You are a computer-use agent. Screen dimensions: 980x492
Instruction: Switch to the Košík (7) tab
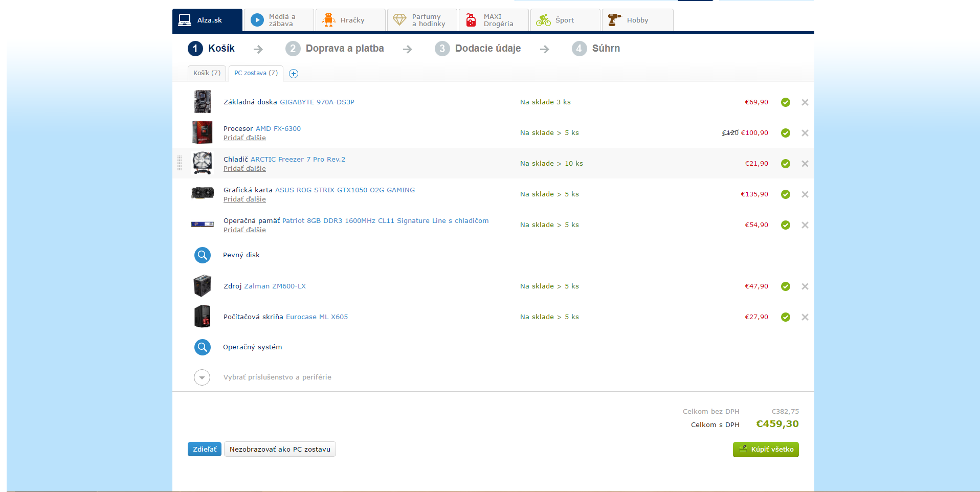coord(207,73)
